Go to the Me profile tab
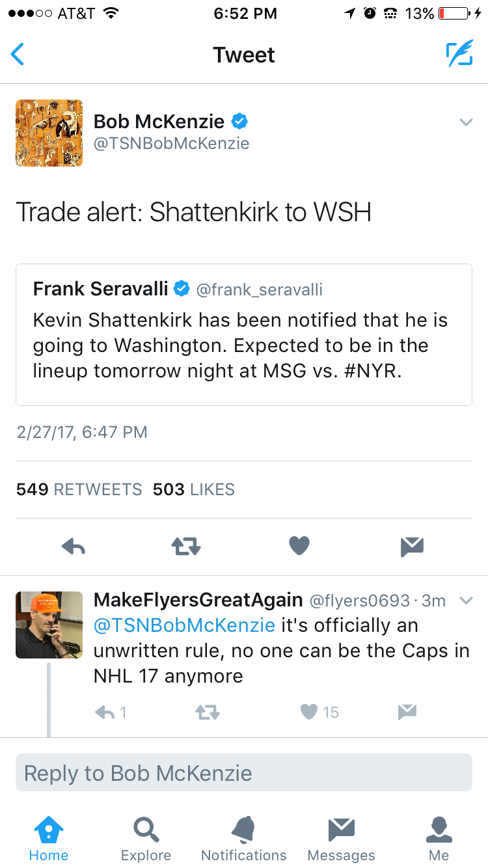The image size is (488, 868). (x=439, y=839)
